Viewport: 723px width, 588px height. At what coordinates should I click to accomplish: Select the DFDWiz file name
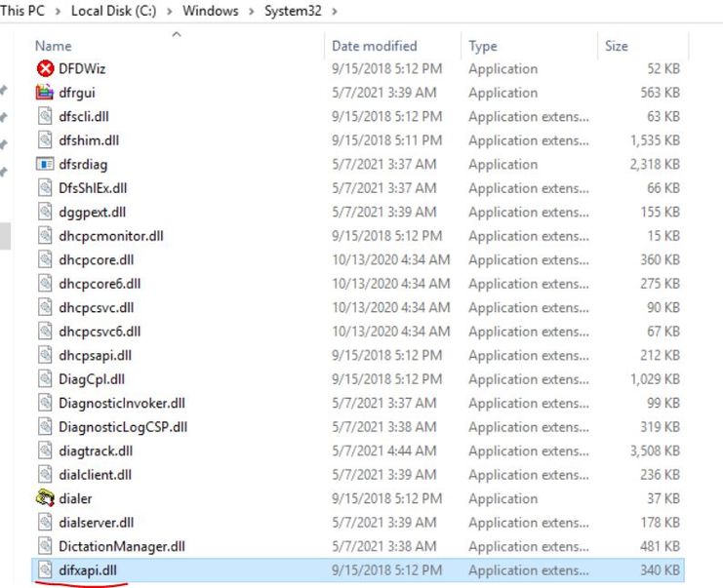pyautogui.click(x=82, y=68)
